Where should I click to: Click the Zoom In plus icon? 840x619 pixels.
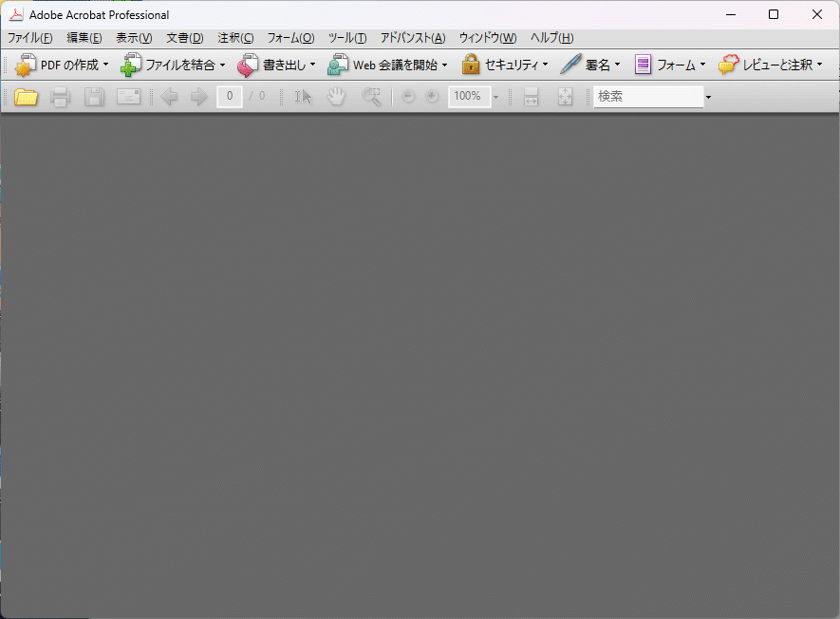click(x=432, y=97)
